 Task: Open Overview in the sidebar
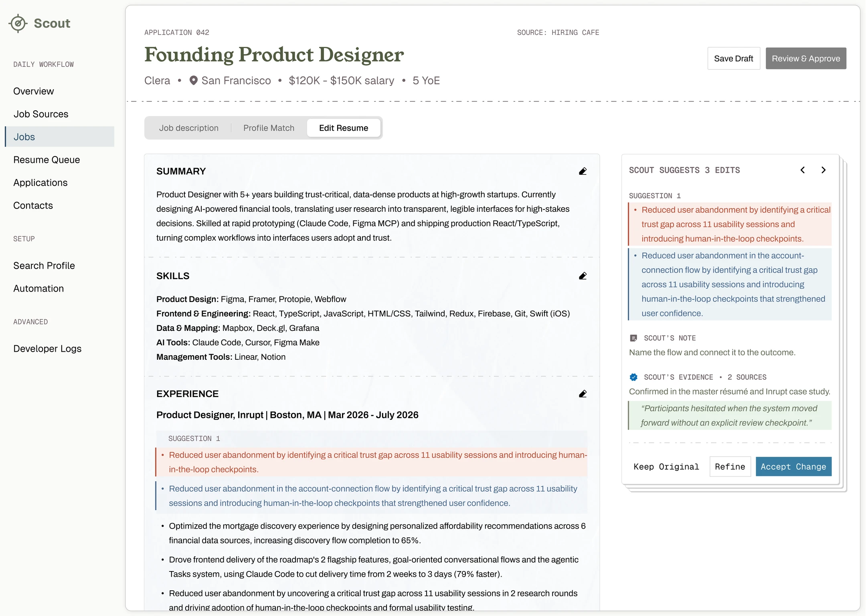[x=34, y=91]
